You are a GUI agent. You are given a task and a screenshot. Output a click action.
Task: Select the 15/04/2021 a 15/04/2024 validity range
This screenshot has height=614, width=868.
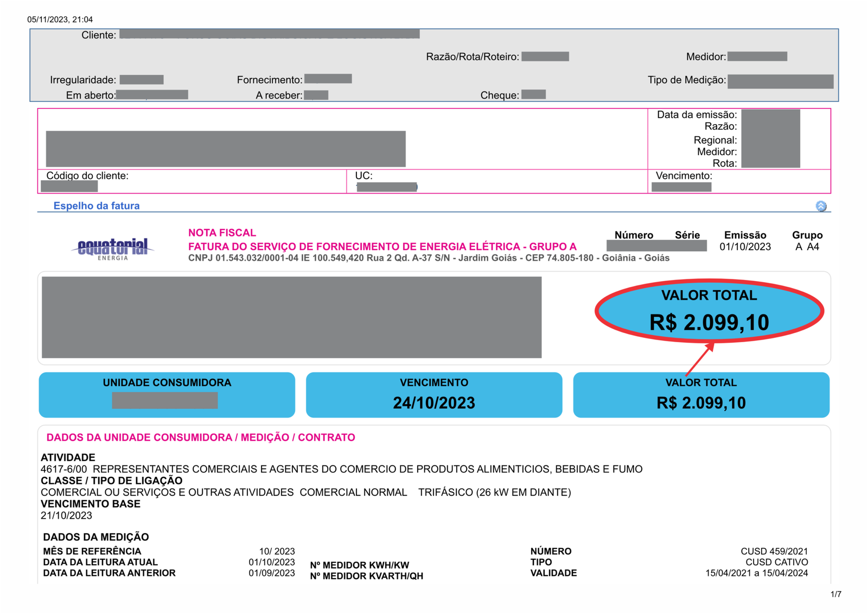tap(757, 573)
